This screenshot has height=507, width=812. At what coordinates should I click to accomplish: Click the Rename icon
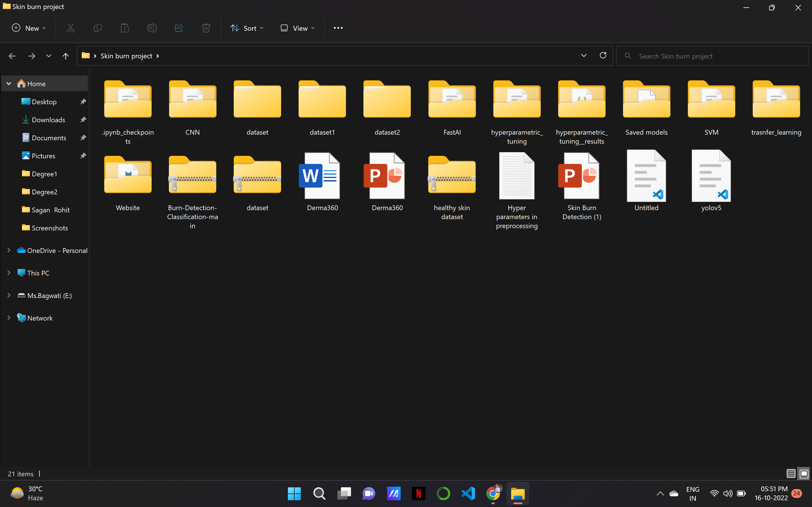152,28
